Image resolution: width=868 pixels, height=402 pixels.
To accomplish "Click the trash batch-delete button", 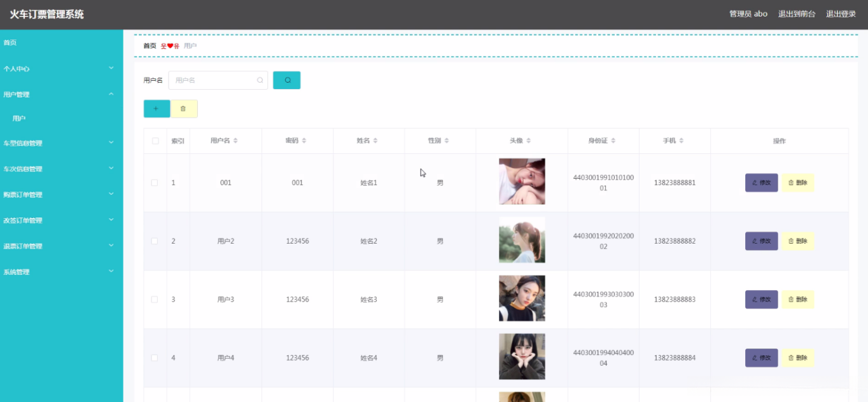I will click(184, 109).
